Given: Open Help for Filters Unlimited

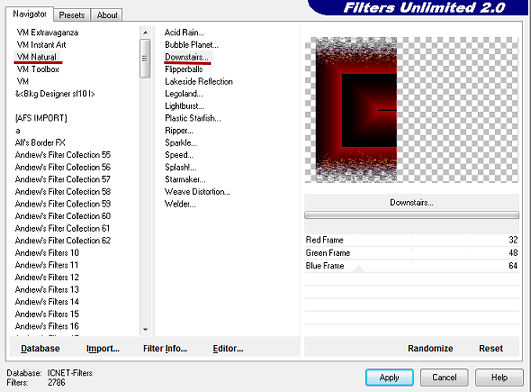Looking at the screenshot, I should click(499, 377).
